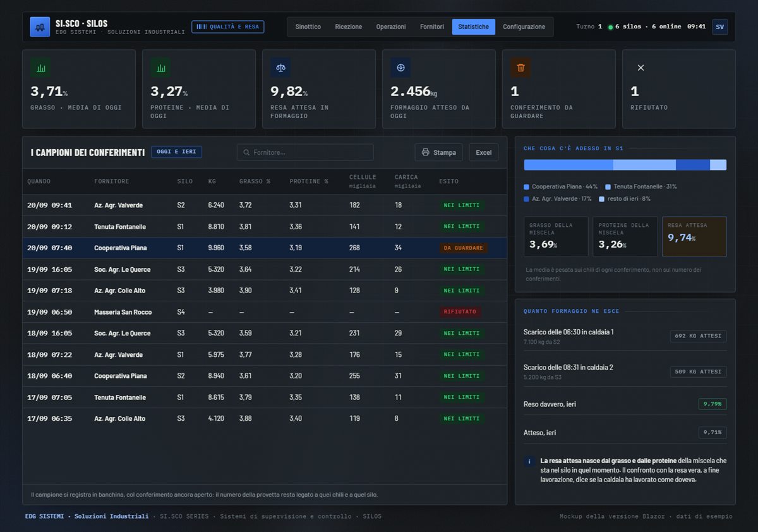Click the 9,79% Reso davvero value
758x532 pixels.
coord(713,404)
